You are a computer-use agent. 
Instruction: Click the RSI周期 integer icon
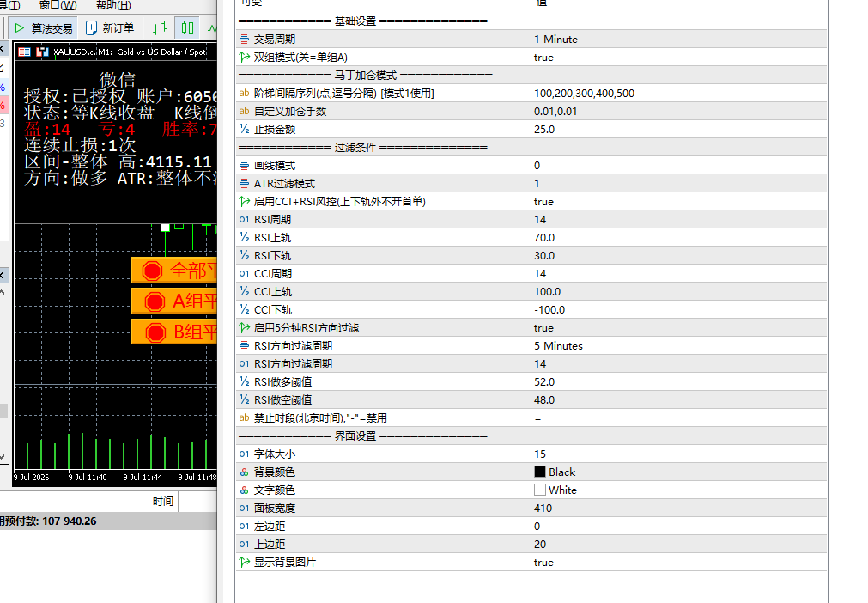pos(244,220)
